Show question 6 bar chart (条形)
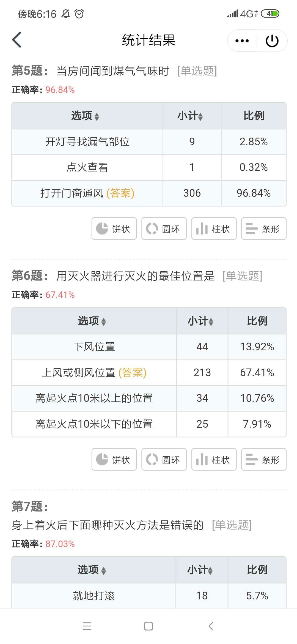The height and width of the screenshot is (644, 297). 264,459
